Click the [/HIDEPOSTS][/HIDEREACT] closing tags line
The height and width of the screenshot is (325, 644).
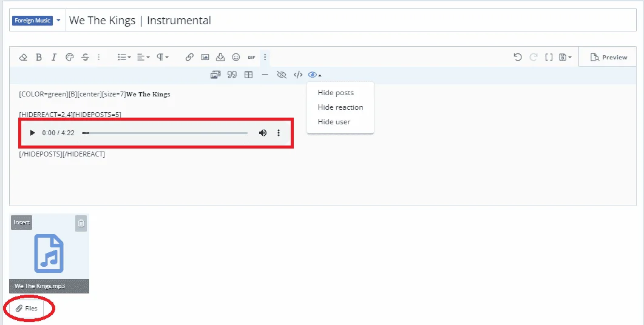[62, 154]
